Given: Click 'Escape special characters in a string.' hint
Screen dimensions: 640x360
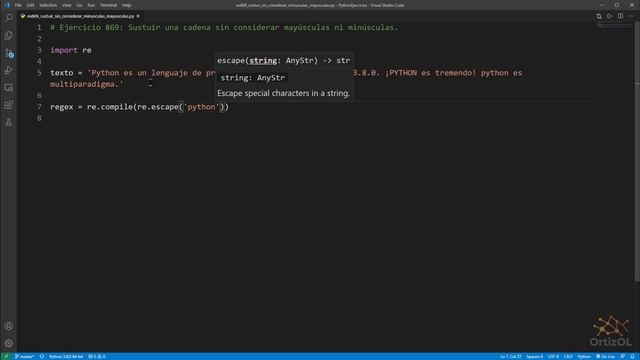Looking at the screenshot, I should pos(283,93).
